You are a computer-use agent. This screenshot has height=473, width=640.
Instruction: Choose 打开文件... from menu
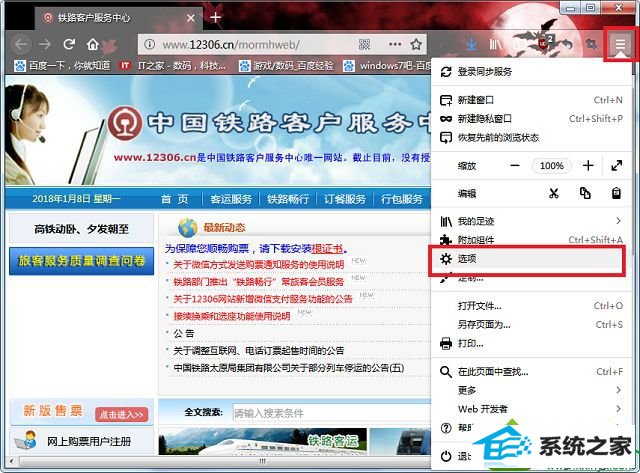click(531, 306)
